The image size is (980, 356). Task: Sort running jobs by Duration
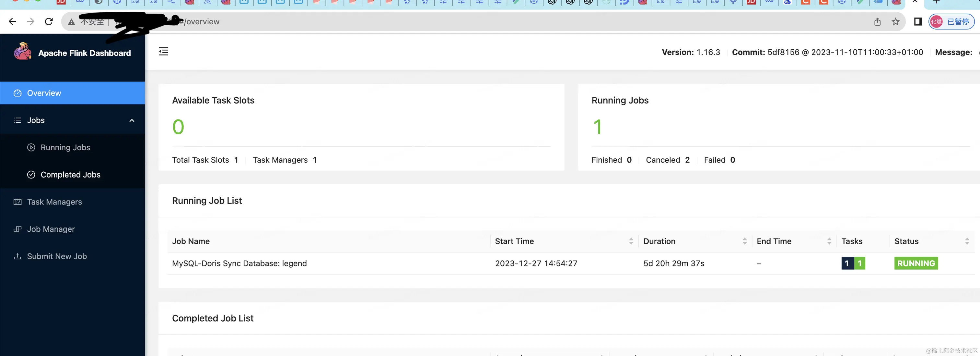click(x=744, y=241)
